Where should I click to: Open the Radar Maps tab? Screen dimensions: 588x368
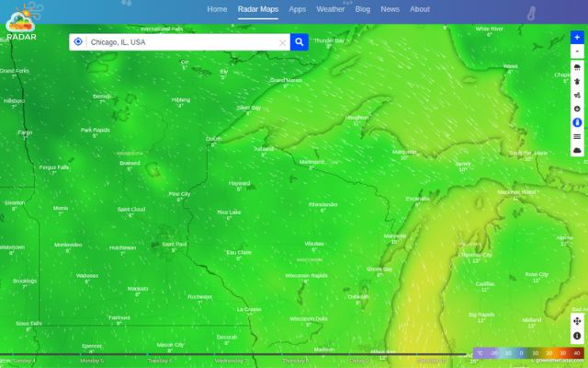click(x=258, y=9)
